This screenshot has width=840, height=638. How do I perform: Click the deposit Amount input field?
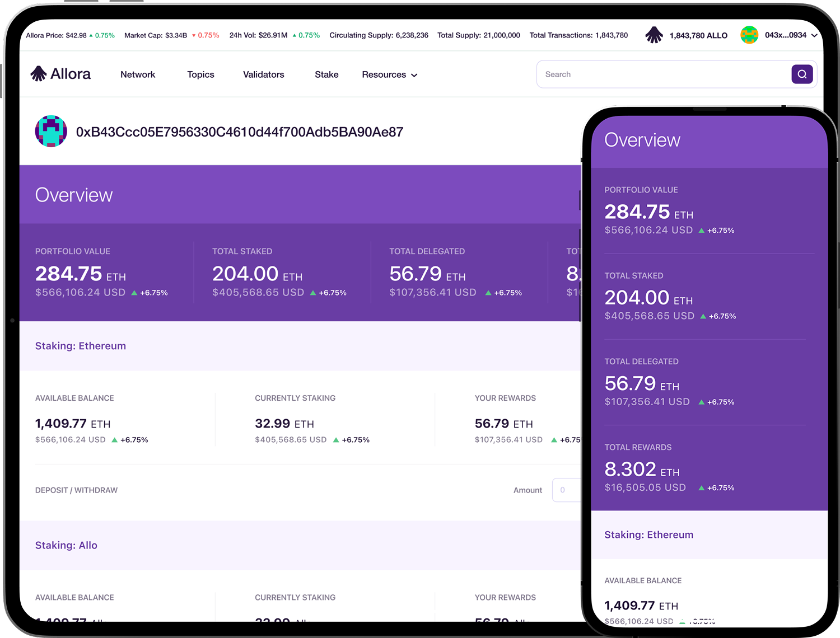(x=567, y=490)
